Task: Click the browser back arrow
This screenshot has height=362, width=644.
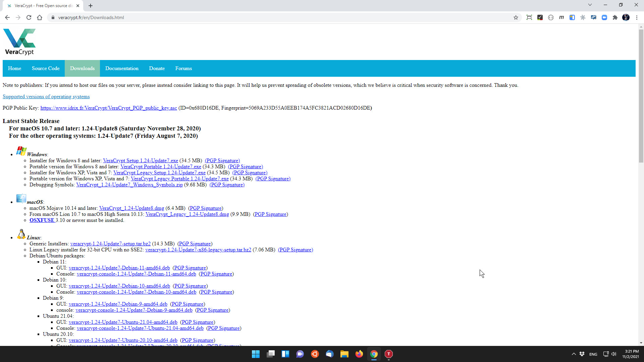Action: tap(7, 17)
